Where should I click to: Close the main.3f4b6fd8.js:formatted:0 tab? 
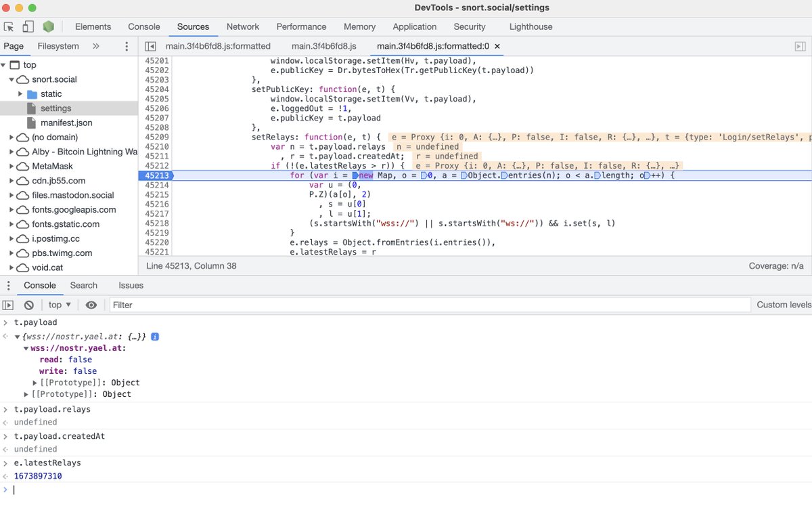coord(497,46)
